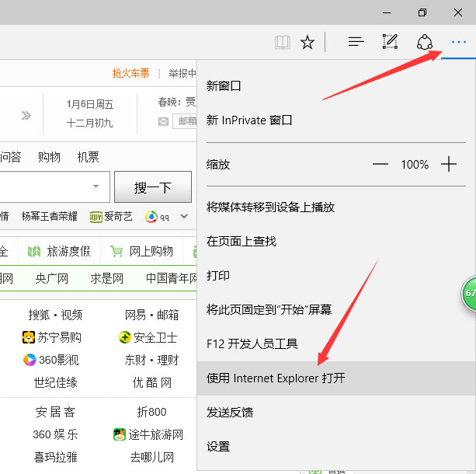Click the 搜一下 search button
Viewport: 476px width, 474px height.
tap(153, 186)
